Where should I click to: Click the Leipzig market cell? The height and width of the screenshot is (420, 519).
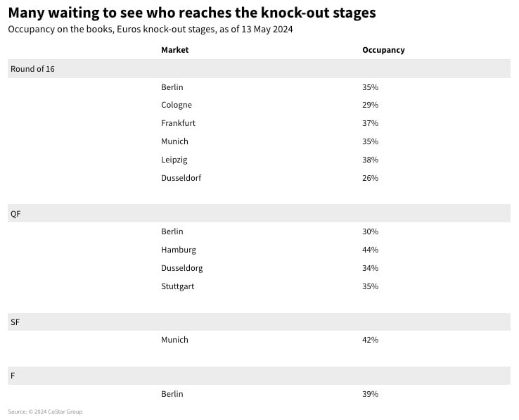coord(174,160)
